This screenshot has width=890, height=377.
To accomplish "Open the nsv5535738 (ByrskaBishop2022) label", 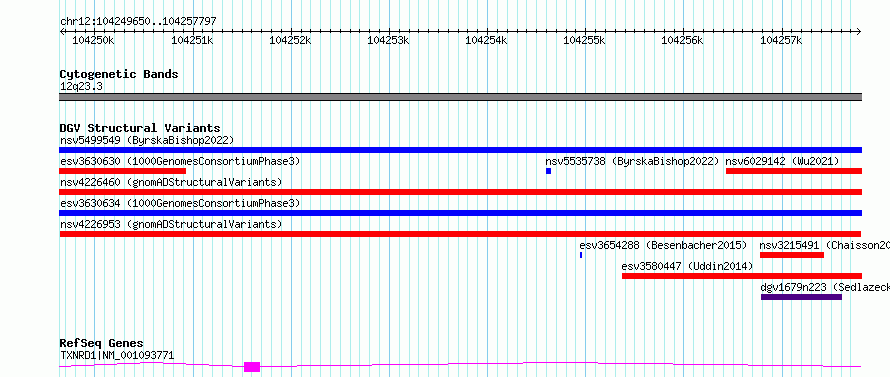I will (x=632, y=161).
